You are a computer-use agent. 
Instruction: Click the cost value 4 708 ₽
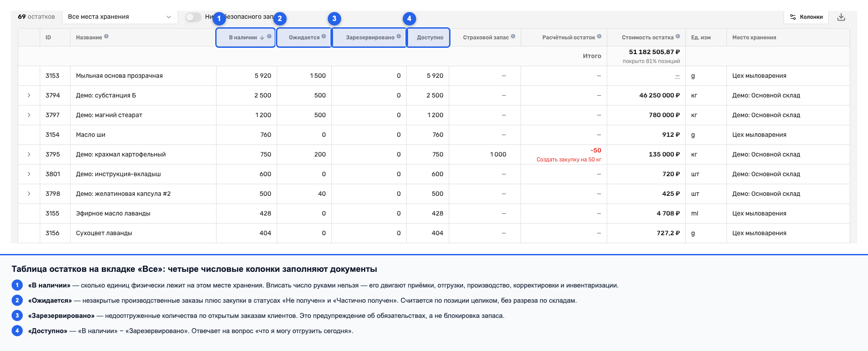click(668, 213)
